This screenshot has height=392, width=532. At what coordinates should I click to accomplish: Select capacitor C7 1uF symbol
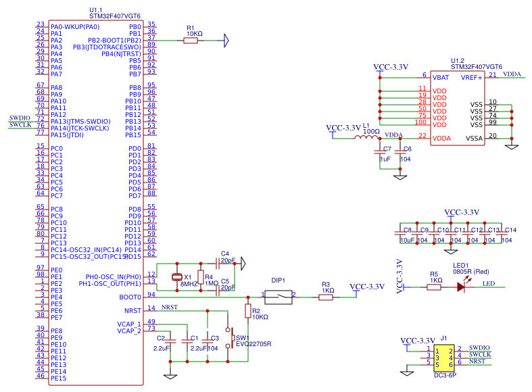click(380, 151)
